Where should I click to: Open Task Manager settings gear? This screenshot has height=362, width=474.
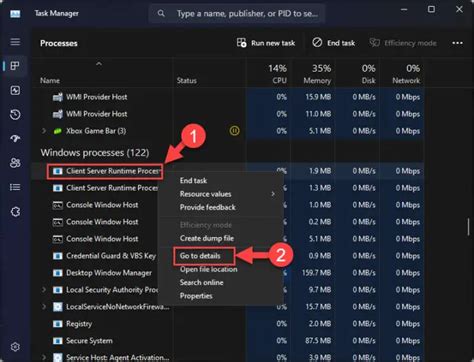click(x=15, y=347)
